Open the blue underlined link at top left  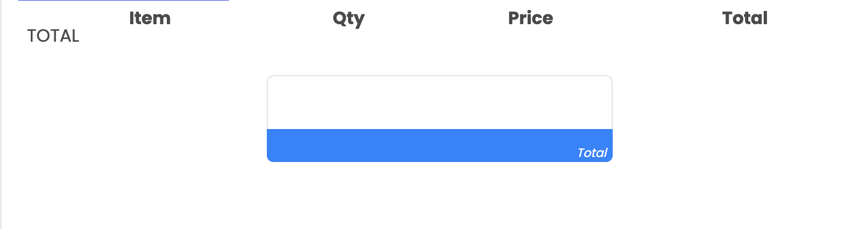pyautogui.click(x=124, y=1)
